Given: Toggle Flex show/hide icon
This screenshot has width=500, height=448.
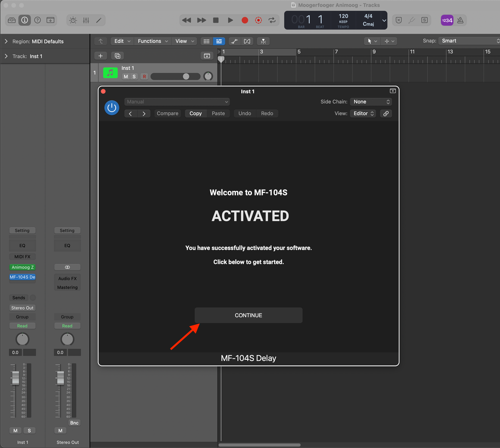Looking at the screenshot, I should pyautogui.click(x=247, y=41).
